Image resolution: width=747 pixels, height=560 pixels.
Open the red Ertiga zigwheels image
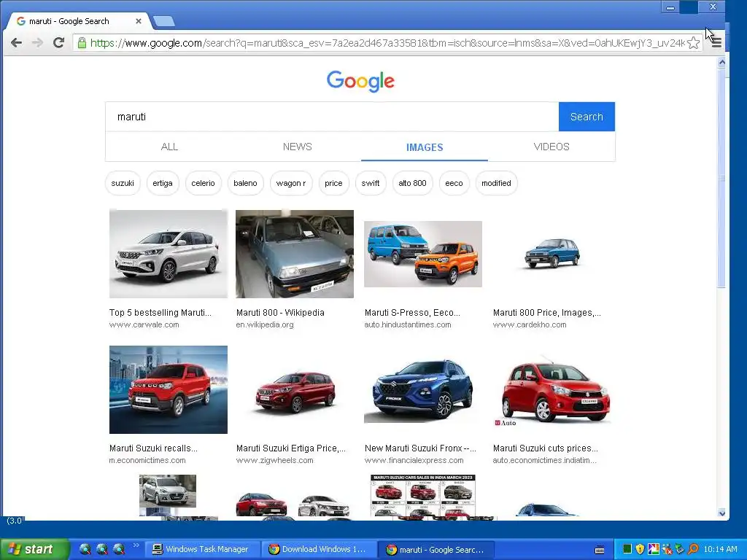click(x=295, y=392)
